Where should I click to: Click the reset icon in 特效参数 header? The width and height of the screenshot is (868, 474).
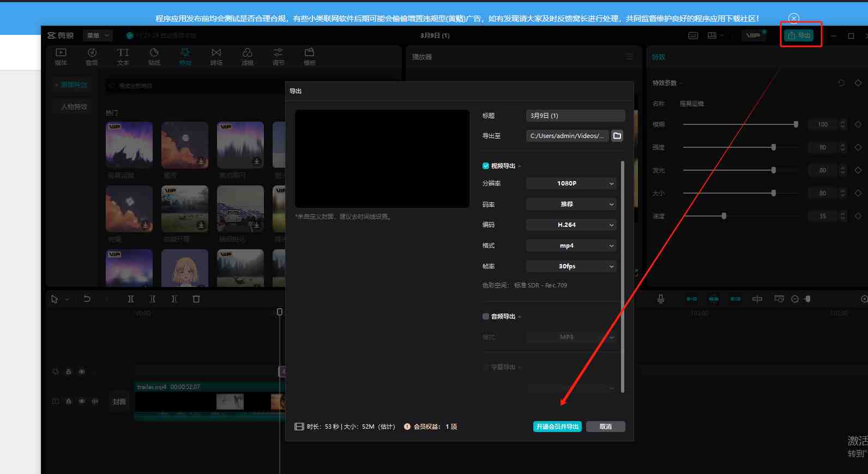(x=841, y=83)
